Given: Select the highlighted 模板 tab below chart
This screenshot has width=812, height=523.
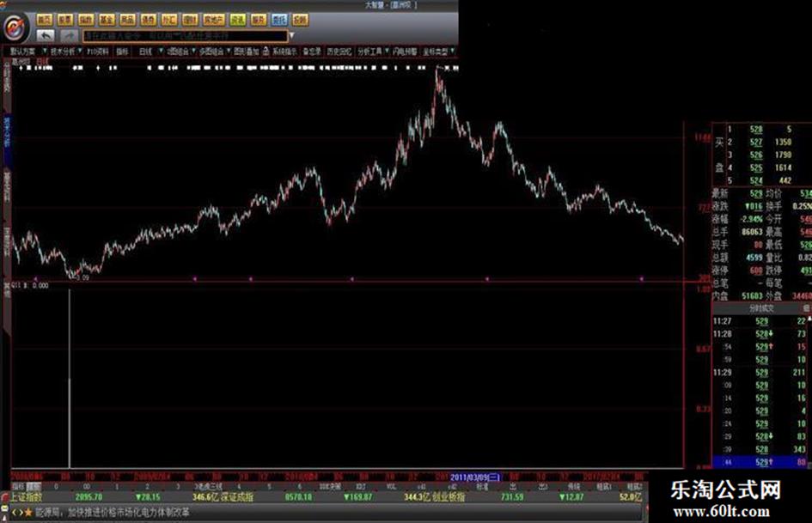Looking at the screenshot, I should (34, 487).
